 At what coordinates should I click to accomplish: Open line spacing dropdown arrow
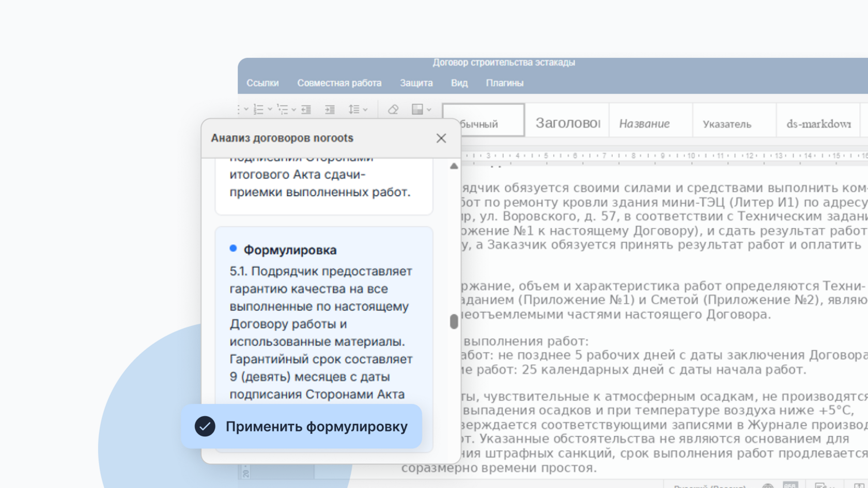pyautogui.click(x=365, y=109)
